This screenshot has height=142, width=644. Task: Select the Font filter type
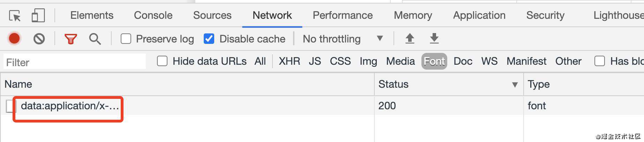pyautogui.click(x=434, y=61)
